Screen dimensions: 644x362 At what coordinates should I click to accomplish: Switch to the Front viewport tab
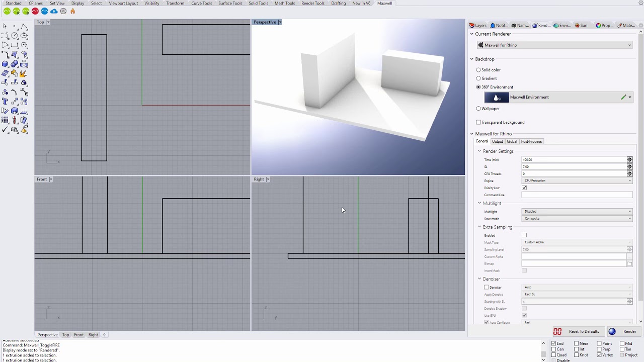(79, 335)
